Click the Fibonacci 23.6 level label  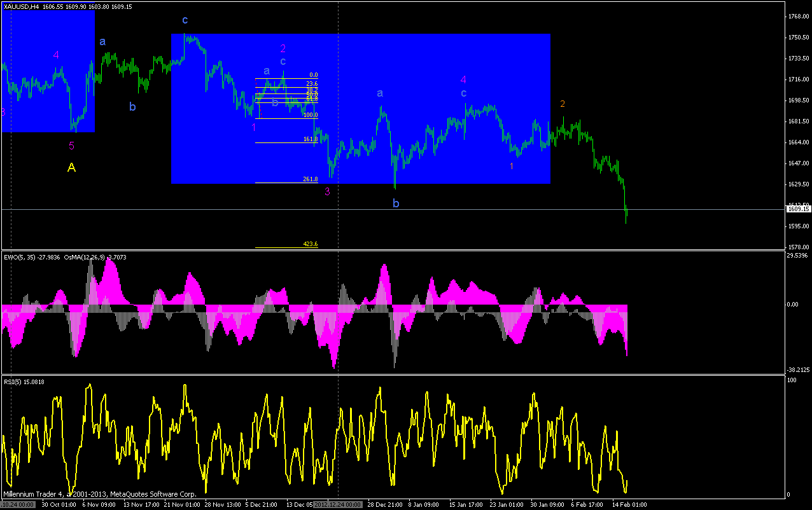pos(312,83)
